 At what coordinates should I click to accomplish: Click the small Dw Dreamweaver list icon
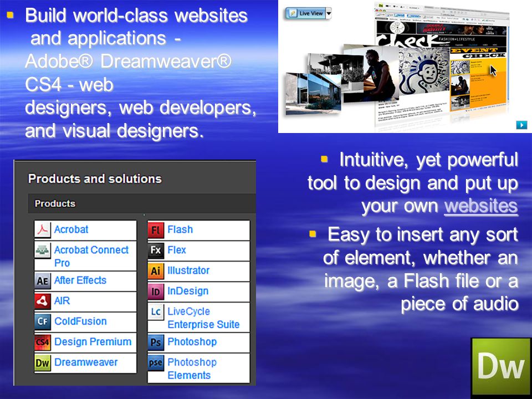(x=43, y=362)
